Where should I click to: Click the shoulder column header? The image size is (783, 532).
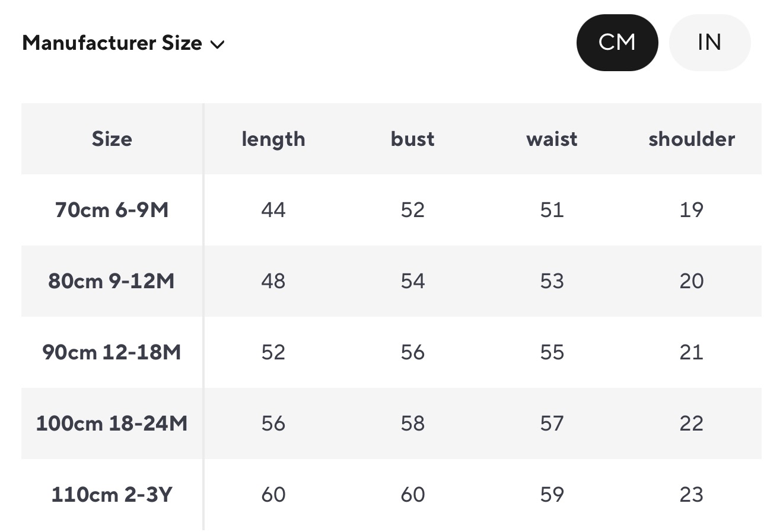(x=692, y=139)
